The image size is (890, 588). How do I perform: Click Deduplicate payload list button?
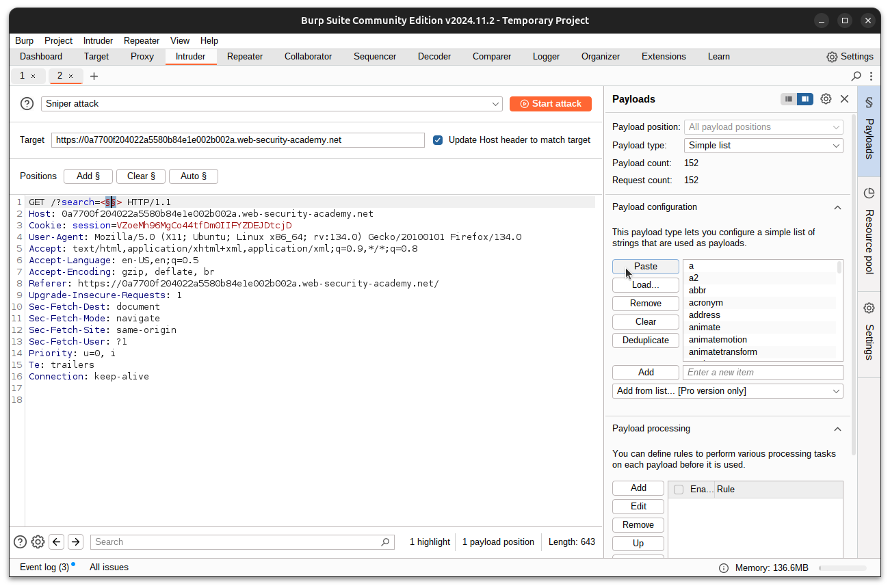coord(646,340)
